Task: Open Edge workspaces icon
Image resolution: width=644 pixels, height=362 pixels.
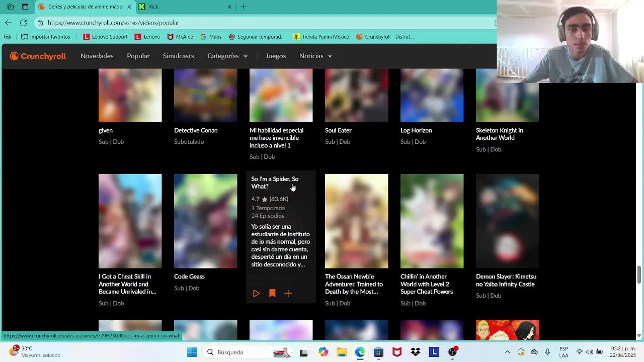Action: [10, 7]
